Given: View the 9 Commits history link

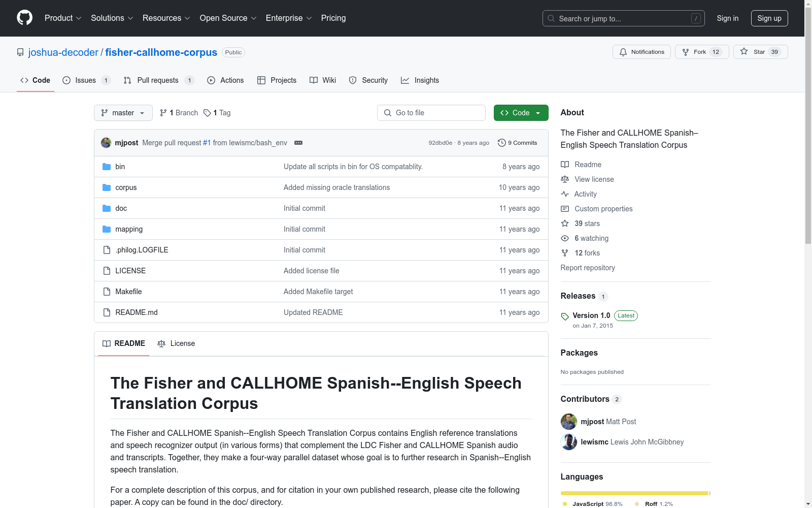Looking at the screenshot, I should click(x=518, y=143).
